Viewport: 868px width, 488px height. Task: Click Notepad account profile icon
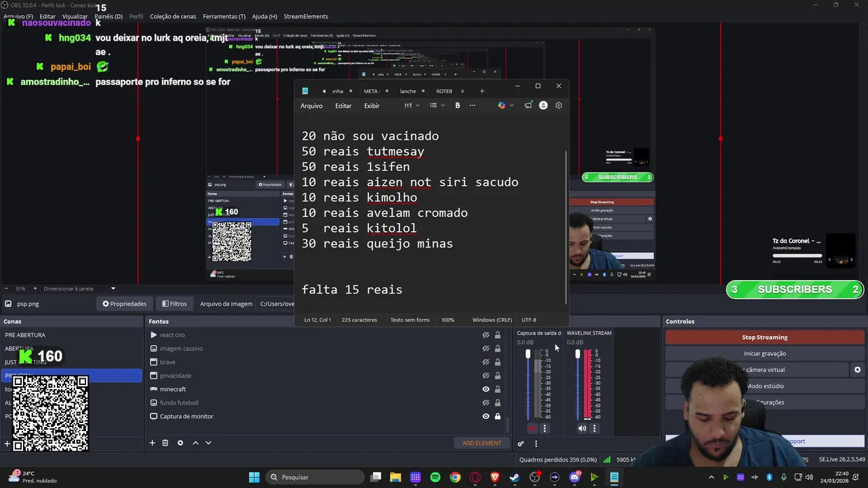(x=543, y=105)
